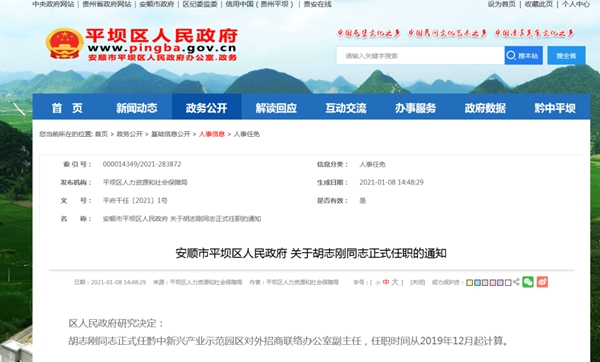Open the 信用中国(贵州平坝) top link
This screenshot has width=600, height=362.
pos(260,4)
